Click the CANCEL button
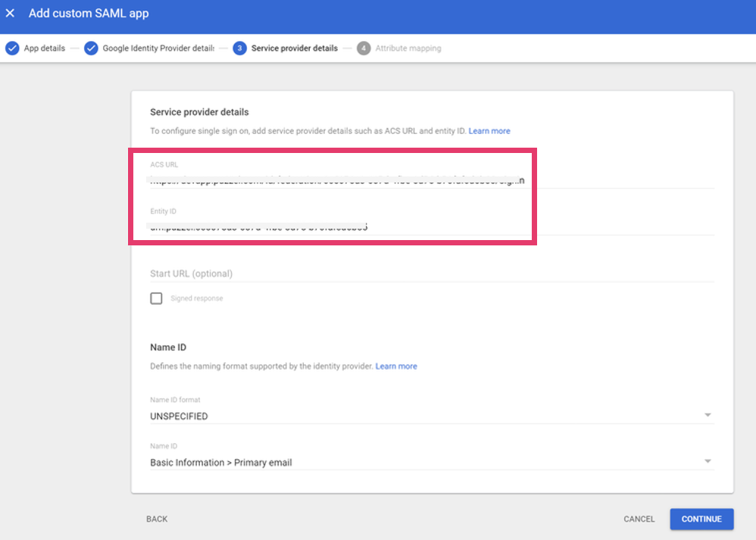The image size is (756, 540). (639, 519)
